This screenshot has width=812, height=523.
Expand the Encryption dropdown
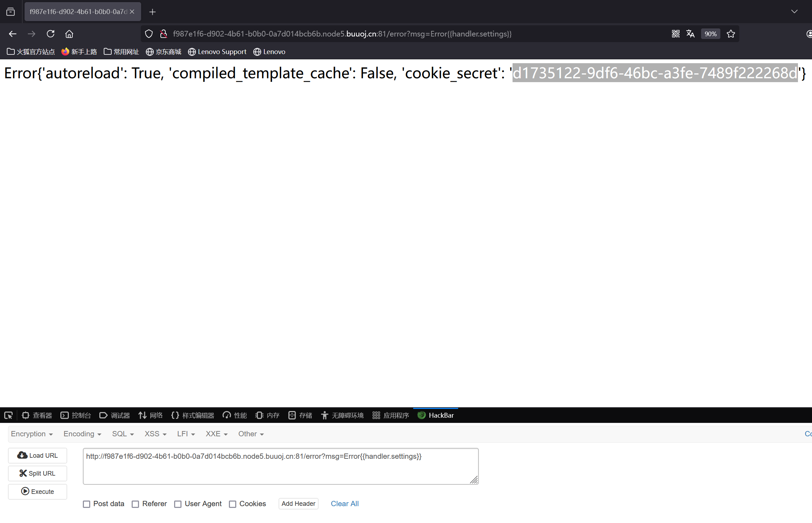point(32,434)
